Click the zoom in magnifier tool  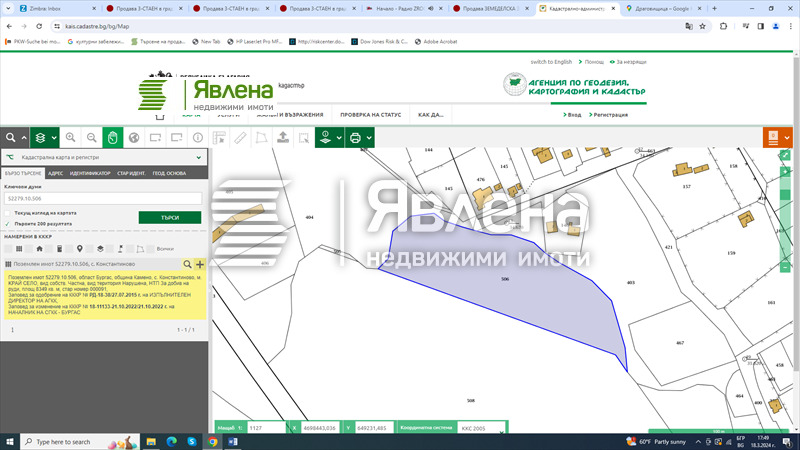(71, 137)
